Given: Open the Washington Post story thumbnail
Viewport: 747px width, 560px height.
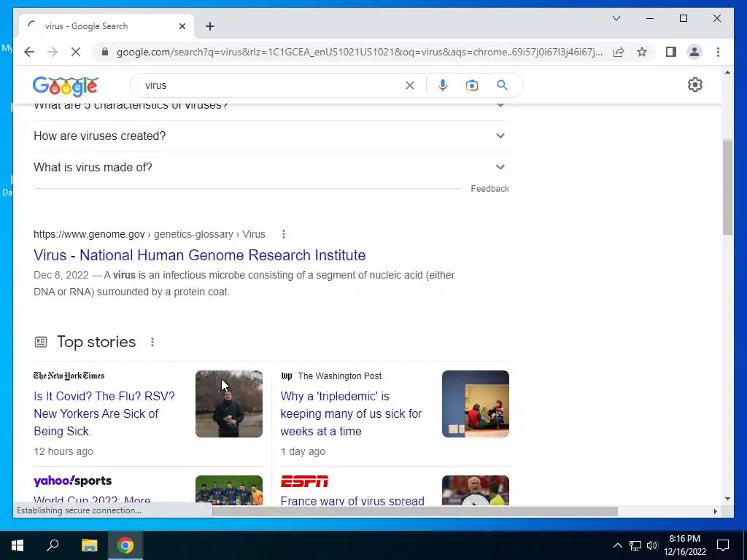Looking at the screenshot, I should point(476,404).
